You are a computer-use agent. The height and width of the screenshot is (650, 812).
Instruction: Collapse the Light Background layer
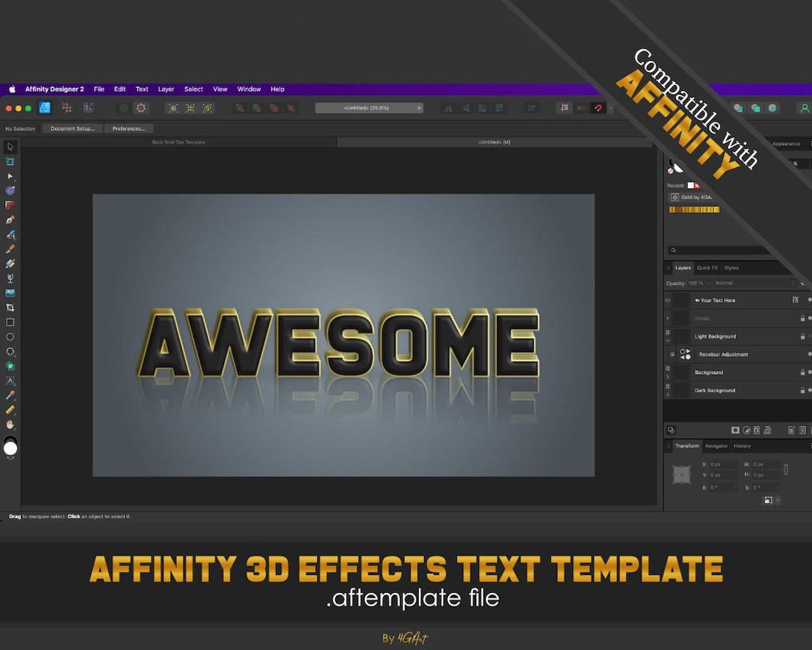tap(668, 339)
